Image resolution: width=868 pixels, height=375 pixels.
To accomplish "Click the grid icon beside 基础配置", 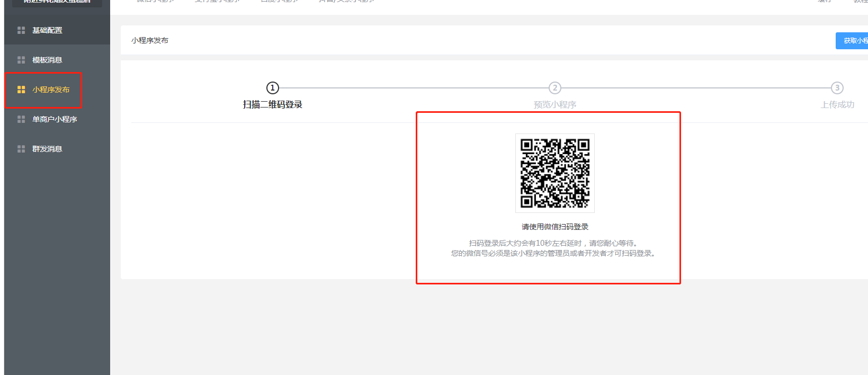I will point(21,30).
